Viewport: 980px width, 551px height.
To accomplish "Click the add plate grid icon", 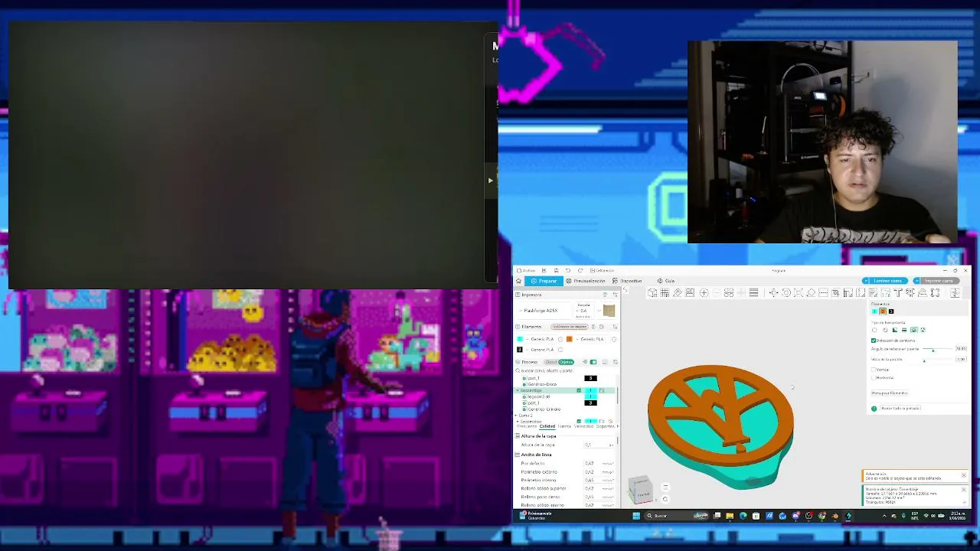I will [x=665, y=293].
